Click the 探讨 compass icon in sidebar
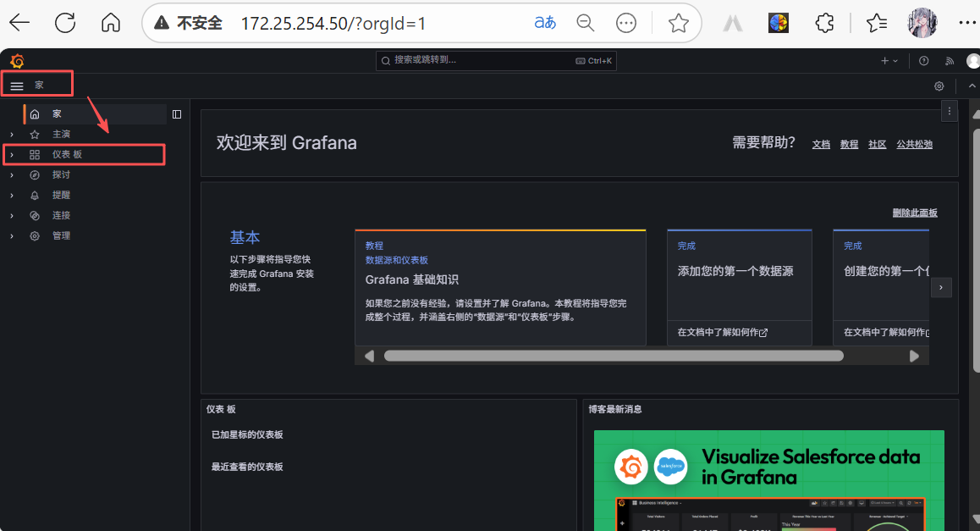The height and width of the screenshot is (531, 980). point(35,175)
